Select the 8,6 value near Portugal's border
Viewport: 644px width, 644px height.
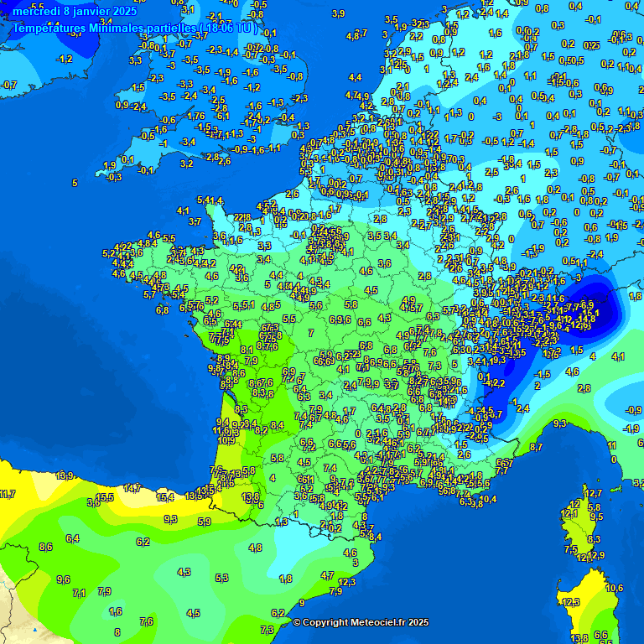[x=46, y=547]
